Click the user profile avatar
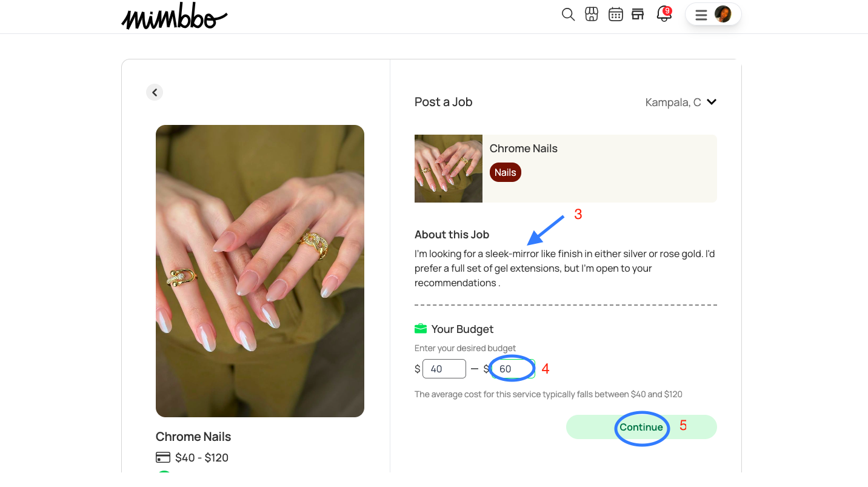 (x=723, y=15)
